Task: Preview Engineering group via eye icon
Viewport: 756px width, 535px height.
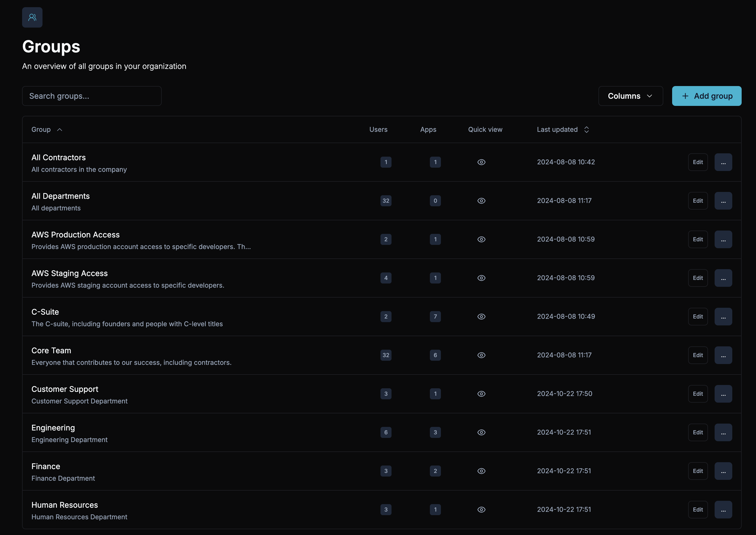Action: tap(481, 432)
